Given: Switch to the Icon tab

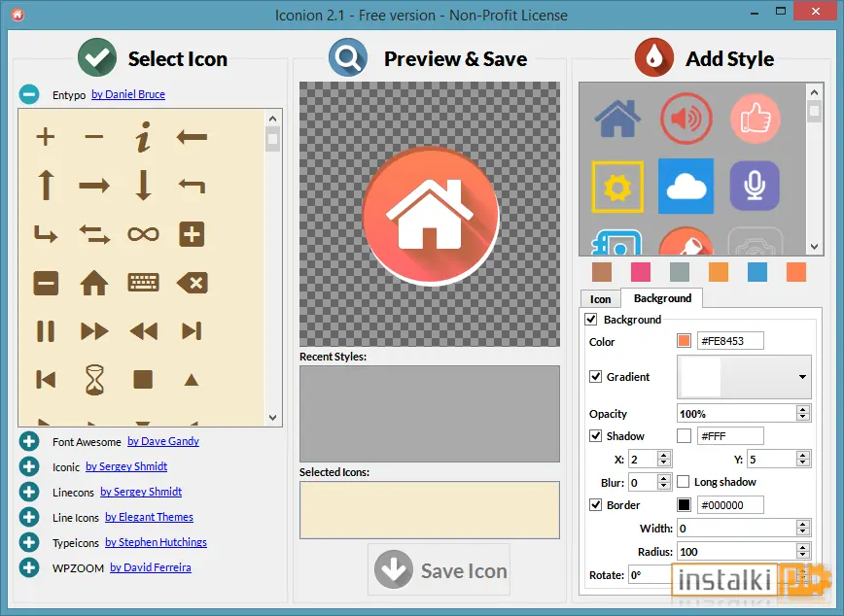Looking at the screenshot, I should click(x=600, y=299).
